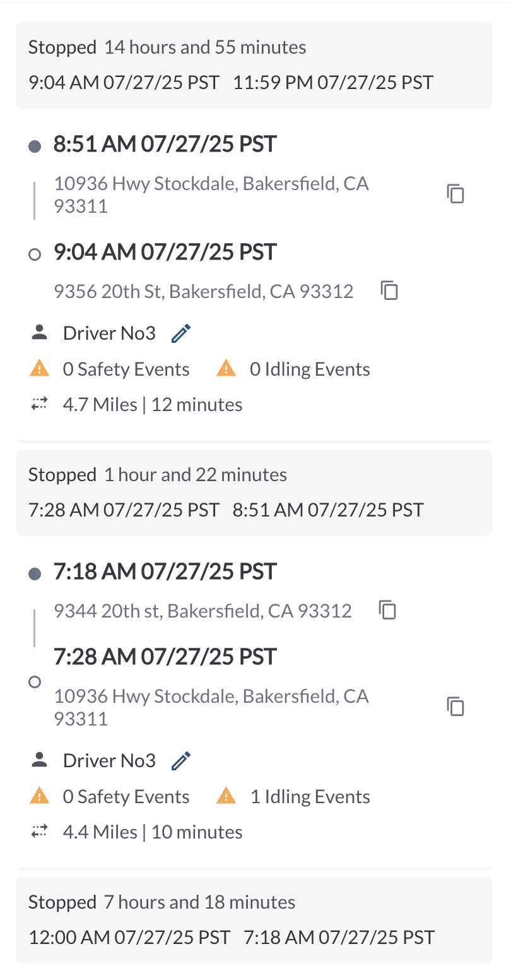Viewport: 511px width, 980px height.
Task: Copy the 9356 20th St address
Action: [390, 290]
